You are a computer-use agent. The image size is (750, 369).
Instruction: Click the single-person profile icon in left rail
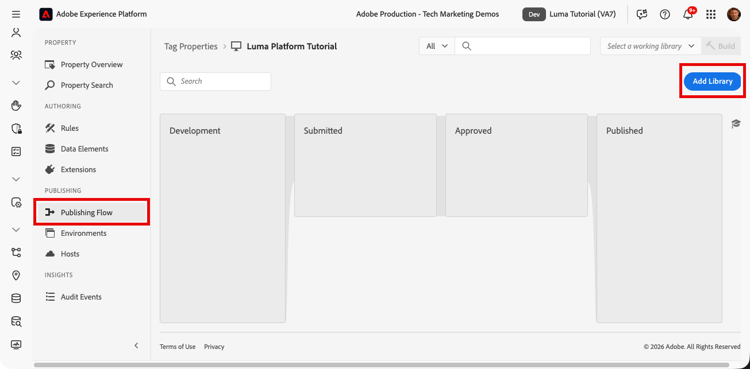point(16,33)
